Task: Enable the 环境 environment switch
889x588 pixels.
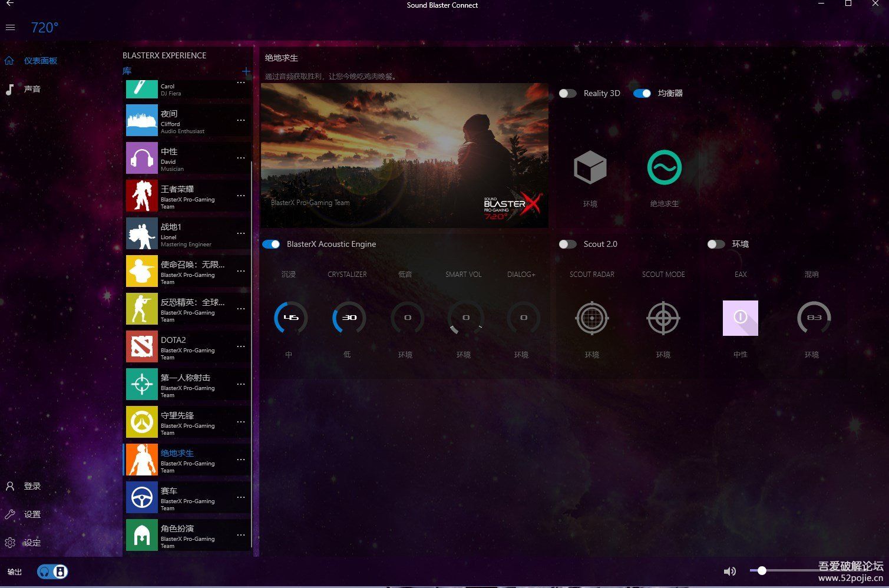Action: (x=716, y=244)
